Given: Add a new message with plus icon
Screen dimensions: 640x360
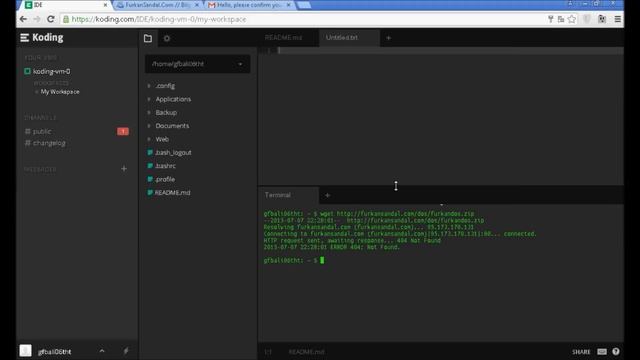Looking at the screenshot, I should tap(124, 169).
